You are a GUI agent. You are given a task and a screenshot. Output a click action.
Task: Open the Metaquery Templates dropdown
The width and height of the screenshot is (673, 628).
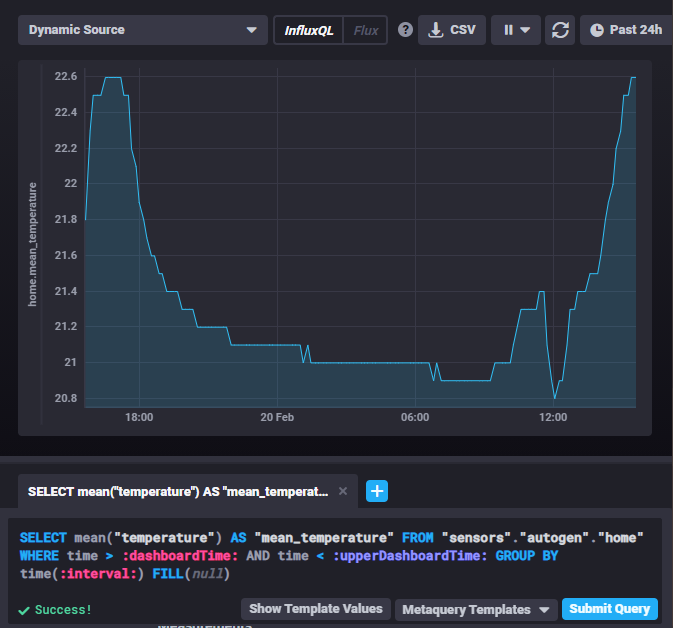pyautogui.click(x=476, y=610)
